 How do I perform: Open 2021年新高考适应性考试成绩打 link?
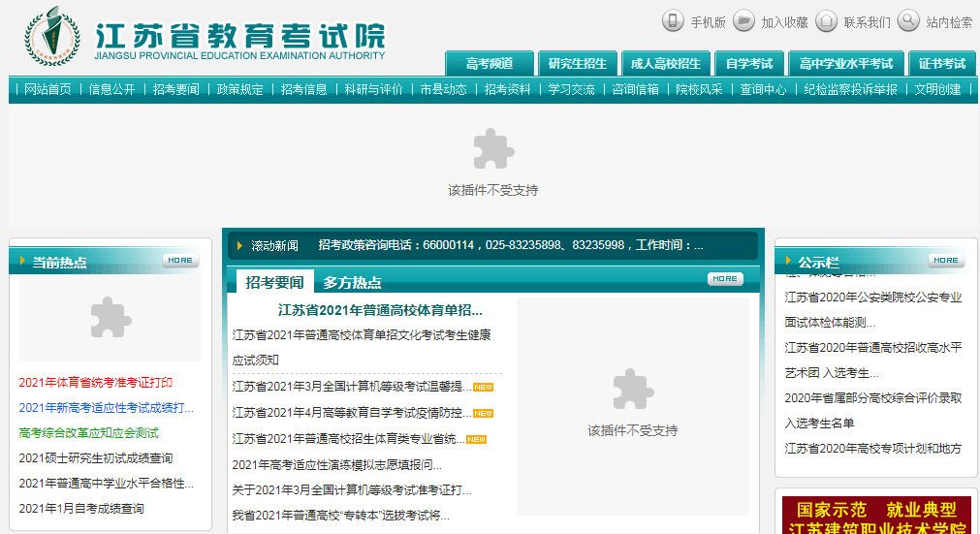tap(107, 408)
